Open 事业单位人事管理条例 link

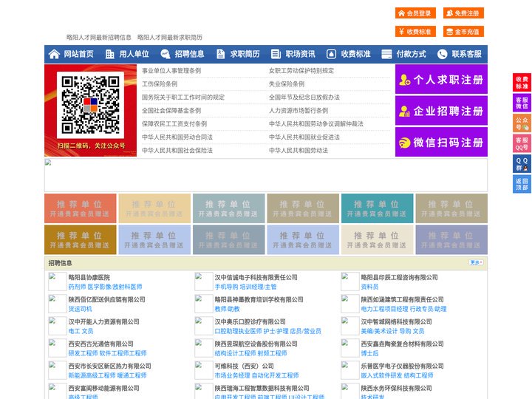point(171,71)
